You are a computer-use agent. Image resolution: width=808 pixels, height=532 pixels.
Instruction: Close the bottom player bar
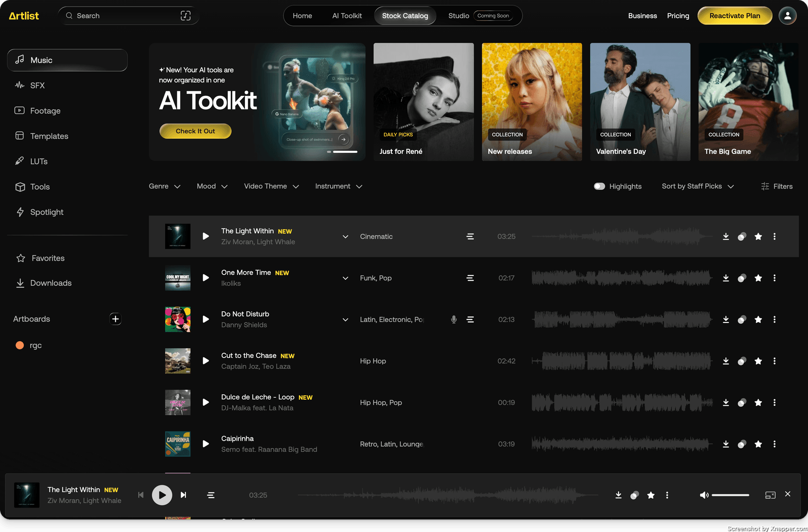[787, 494]
